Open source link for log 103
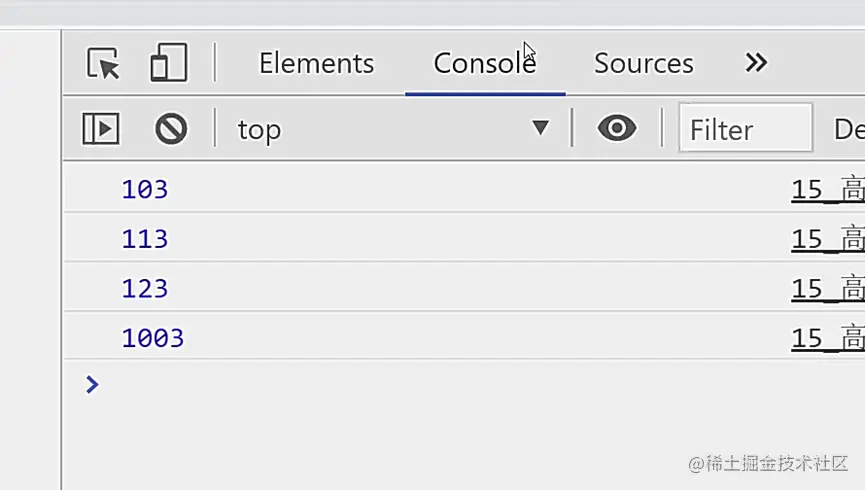This screenshot has width=865, height=490. click(x=828, y=190)
